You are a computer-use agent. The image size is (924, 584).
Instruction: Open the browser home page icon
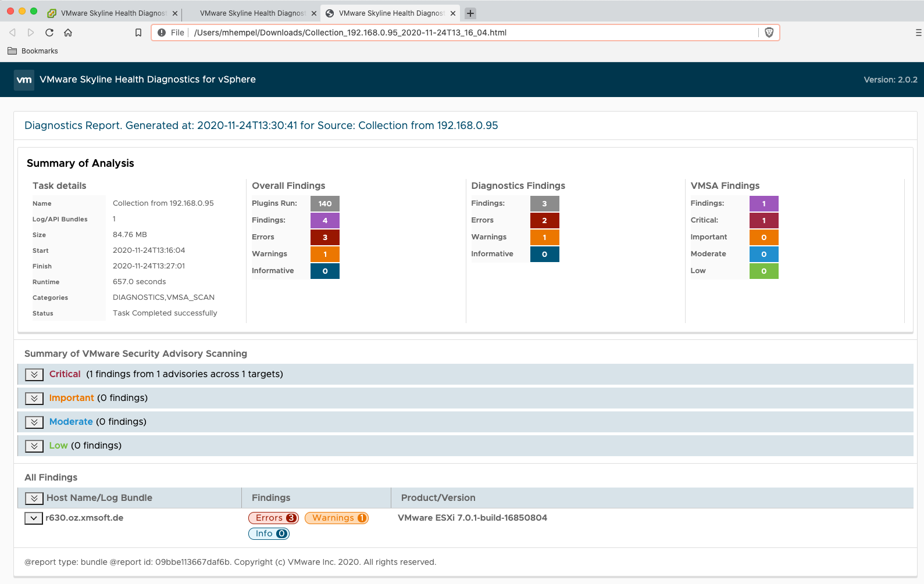68,33
